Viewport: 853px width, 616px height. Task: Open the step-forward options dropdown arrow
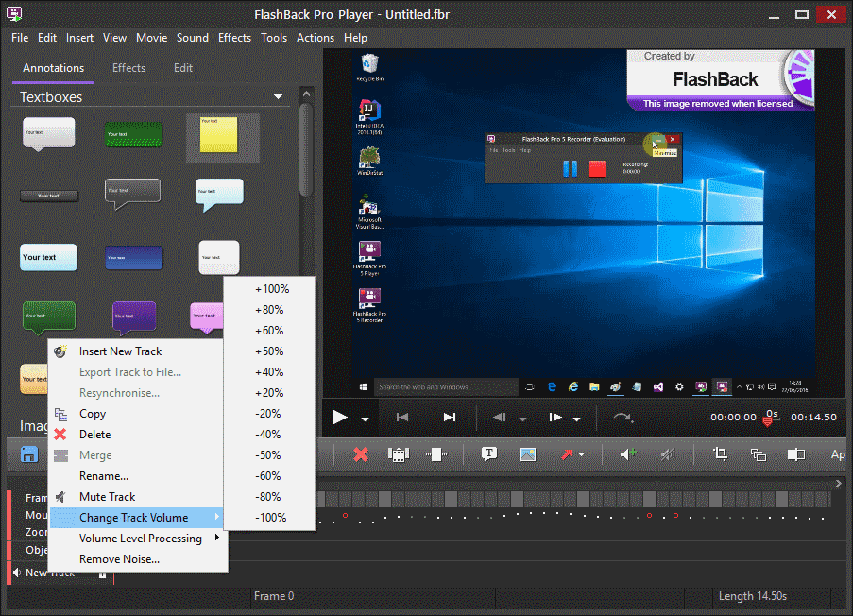click(x=576, y=419)
